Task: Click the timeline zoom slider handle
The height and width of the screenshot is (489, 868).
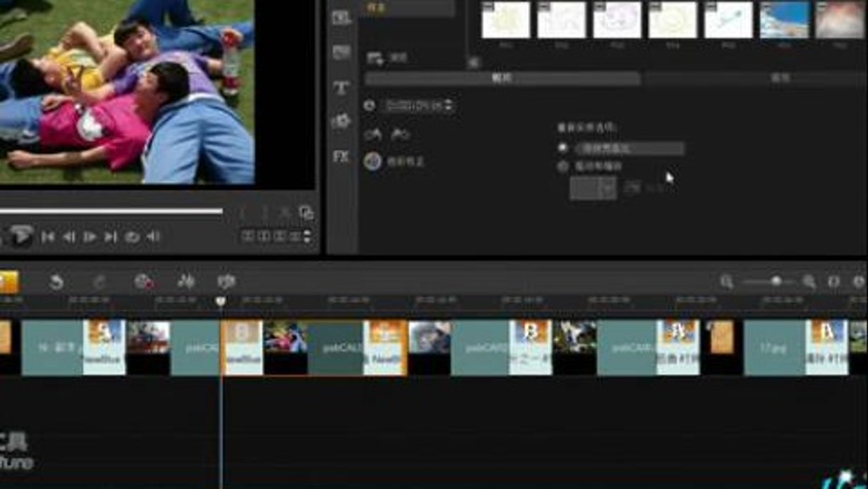Action: [x=776, y=279]
